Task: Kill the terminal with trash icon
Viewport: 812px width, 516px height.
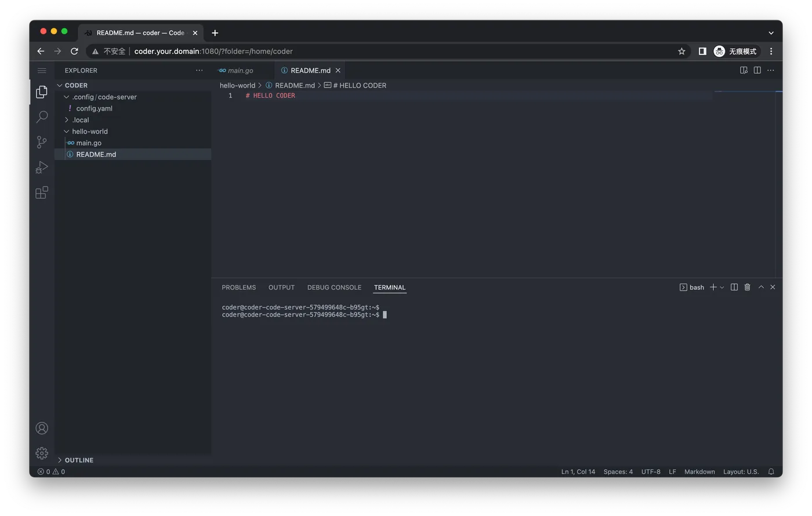Action: [747, 287]
